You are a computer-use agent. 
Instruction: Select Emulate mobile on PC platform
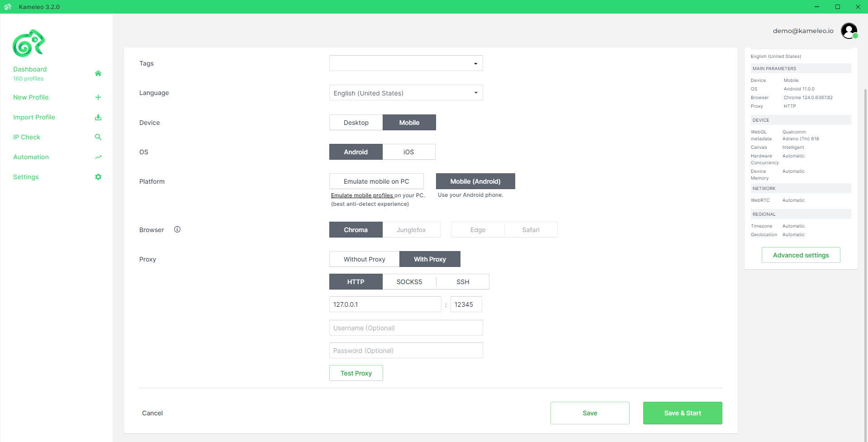(376, 181)
